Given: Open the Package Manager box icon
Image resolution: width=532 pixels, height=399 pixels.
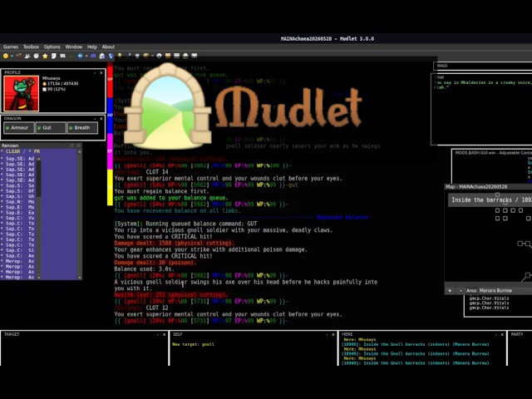Looking at the screenshot, I should (x=146, y=56).
